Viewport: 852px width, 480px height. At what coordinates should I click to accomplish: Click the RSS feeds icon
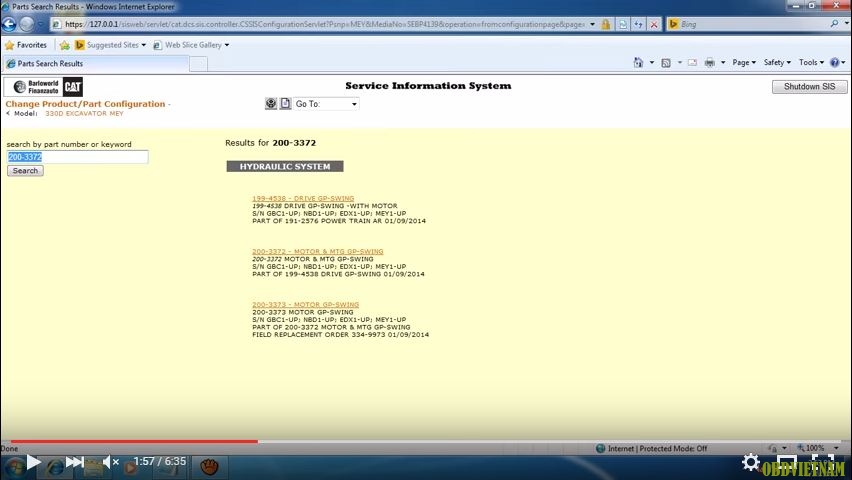(665, 63)
